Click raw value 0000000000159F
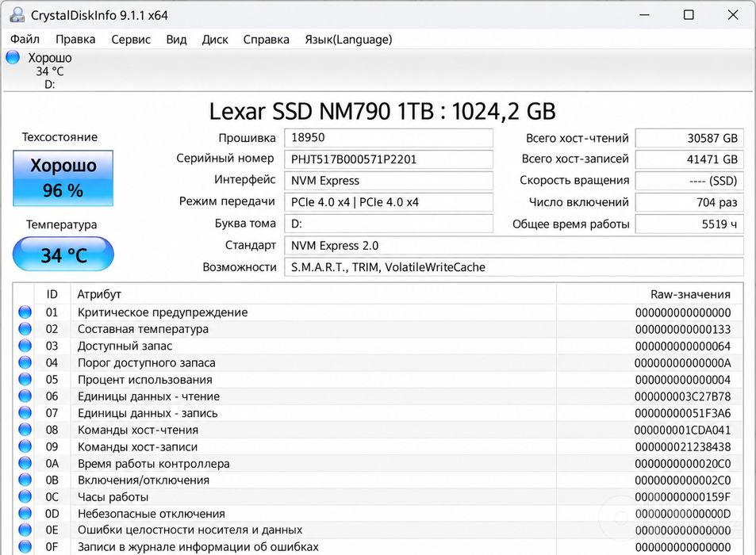Viewport: 756px width, 555px height. 683,497
